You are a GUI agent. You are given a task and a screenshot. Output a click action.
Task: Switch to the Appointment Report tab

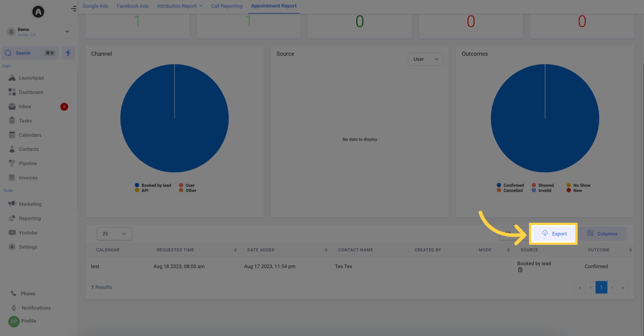click(273, 6)
